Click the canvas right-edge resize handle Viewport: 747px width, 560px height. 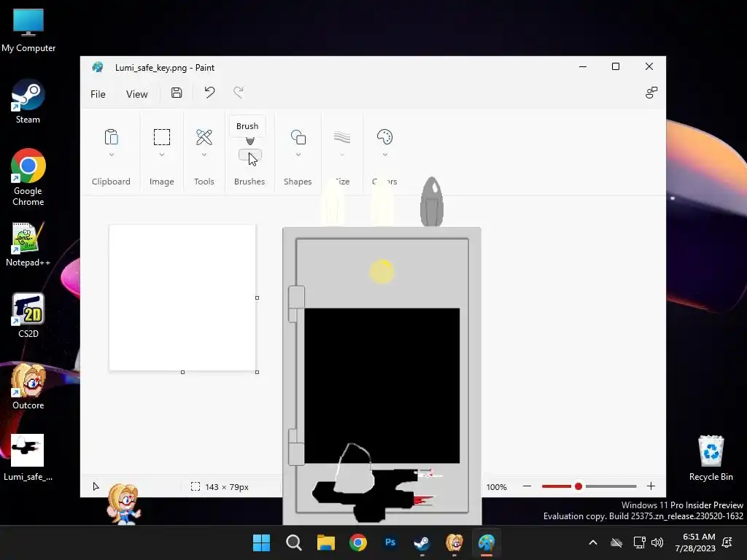pyautogui.click(x=258, y=297)
